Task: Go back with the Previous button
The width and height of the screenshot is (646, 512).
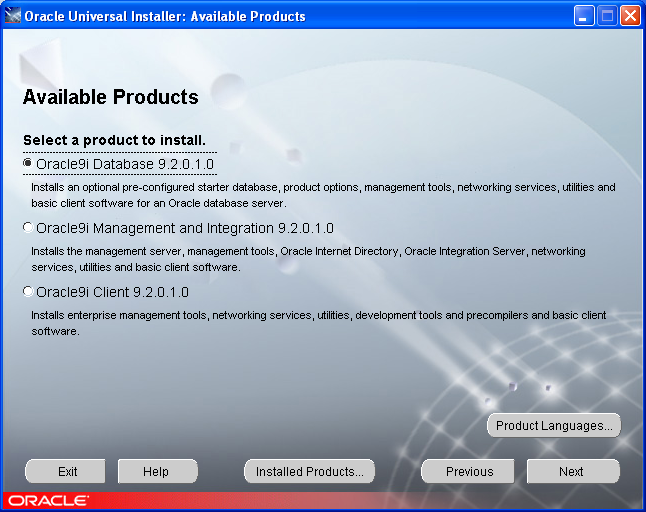Action: [468, 471]
